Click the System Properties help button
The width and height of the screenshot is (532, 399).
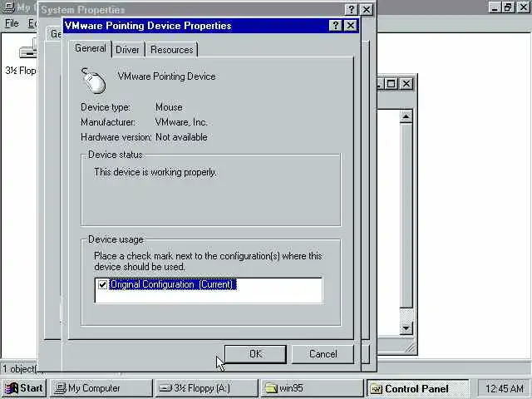coord(351,9)
